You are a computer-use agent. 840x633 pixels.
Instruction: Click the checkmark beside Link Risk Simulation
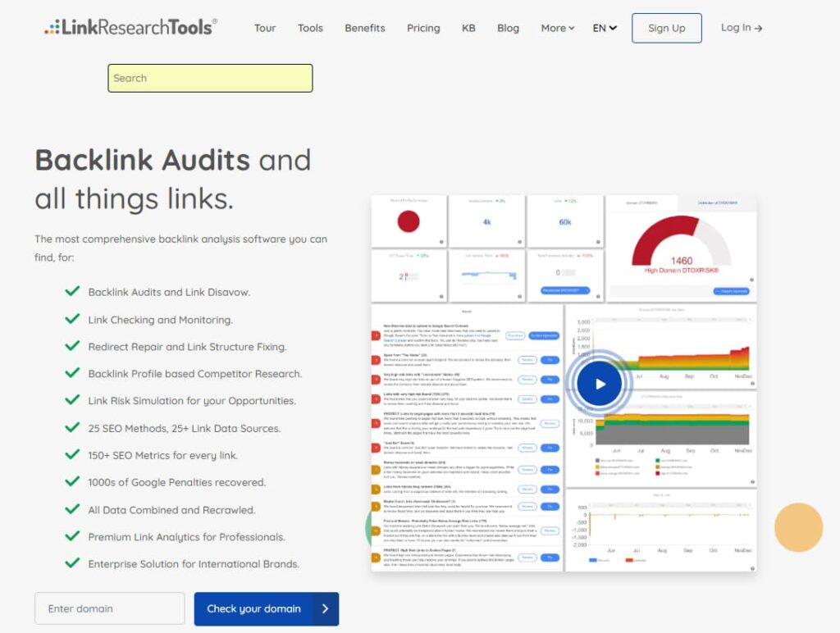(72, 400)
